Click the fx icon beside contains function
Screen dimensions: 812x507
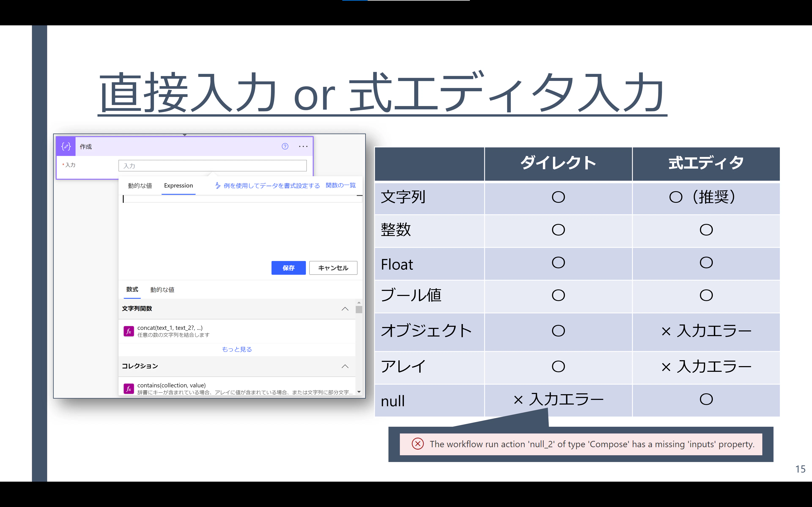coord(129,389)
